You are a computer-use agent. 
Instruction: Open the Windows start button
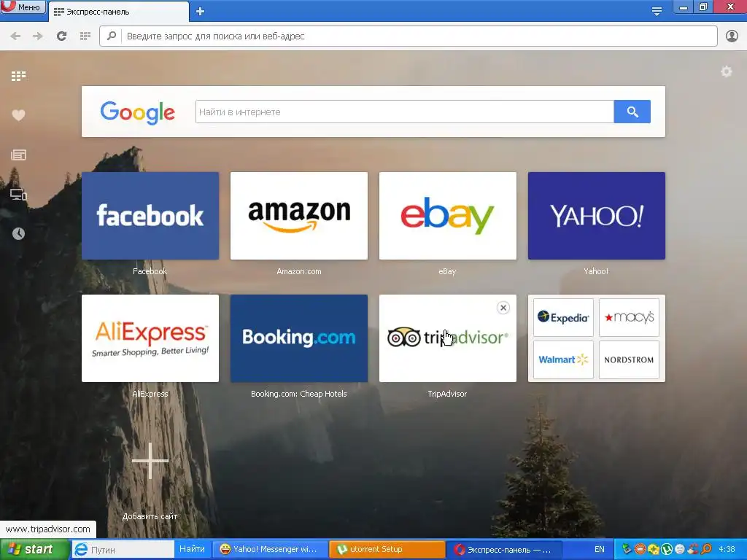[x=34, y=550]
